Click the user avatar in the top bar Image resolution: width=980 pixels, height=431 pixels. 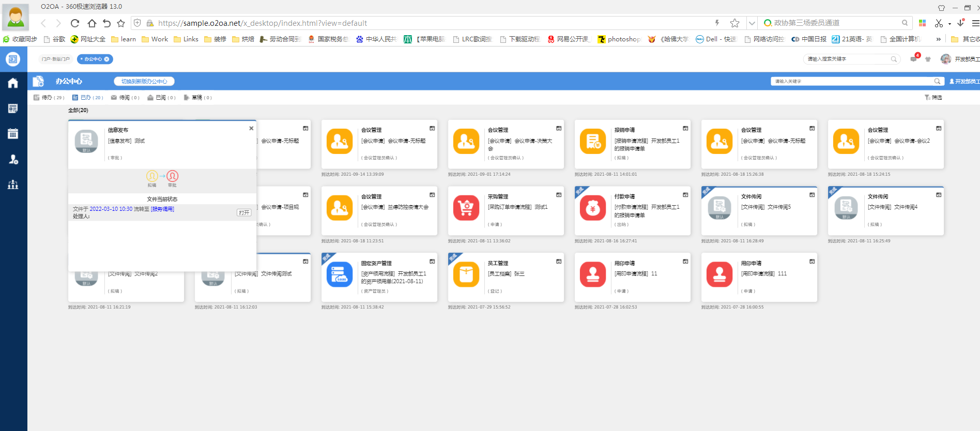point(946,59)
